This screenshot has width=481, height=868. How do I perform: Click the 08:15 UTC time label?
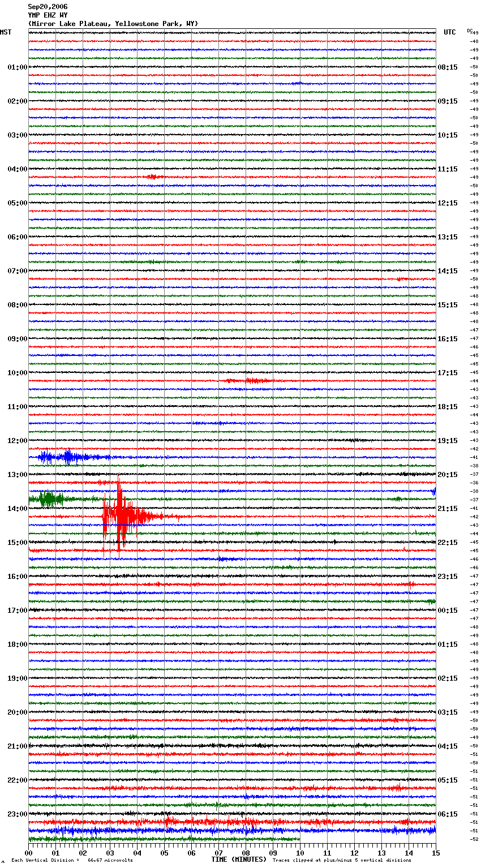[x=448, y=67]
